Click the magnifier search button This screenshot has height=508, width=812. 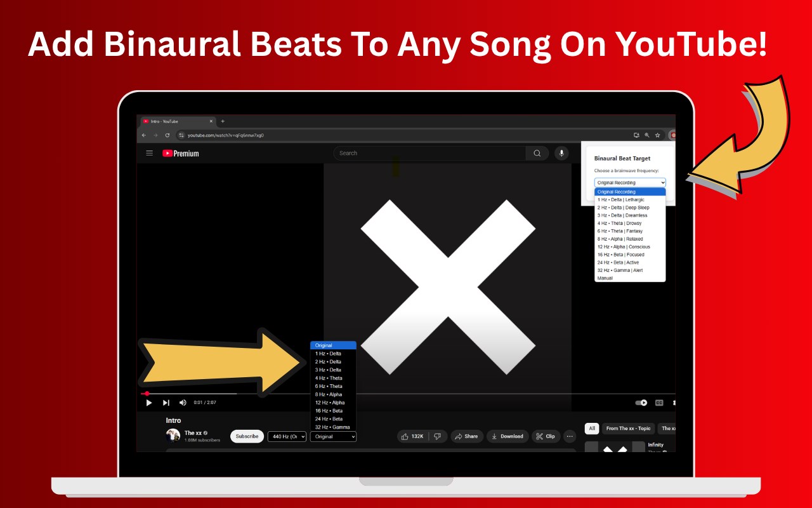point(537,153)
